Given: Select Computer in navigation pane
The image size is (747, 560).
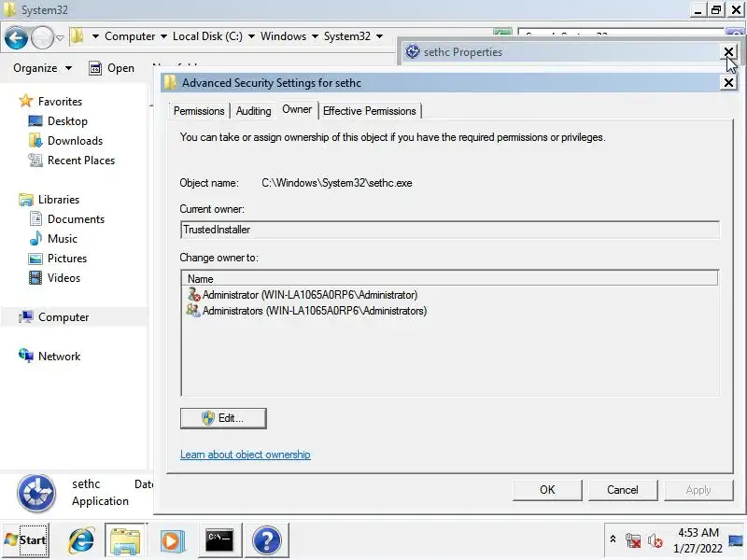Looking at the screenshot, I should (63, 317).
